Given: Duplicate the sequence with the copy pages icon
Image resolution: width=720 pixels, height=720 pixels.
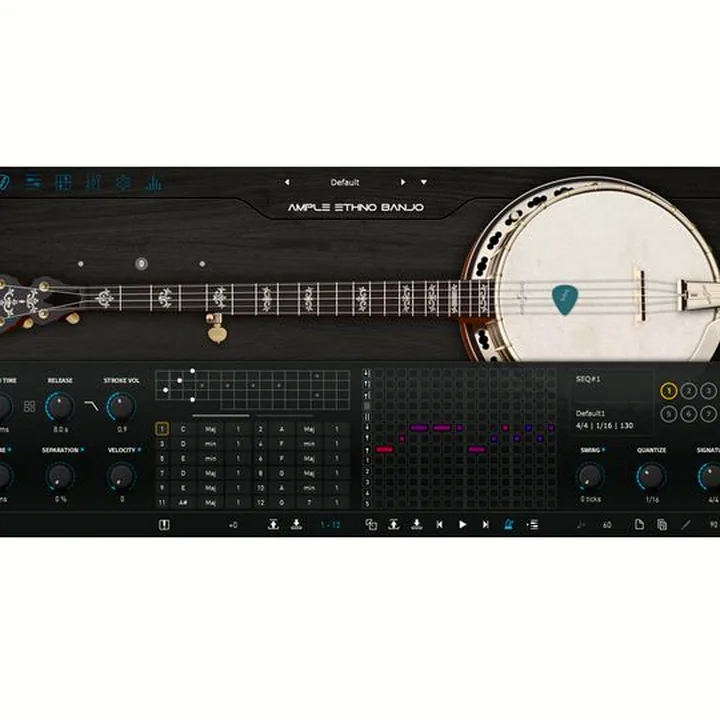Looking at the screenshot, I should tap(662, 524).
